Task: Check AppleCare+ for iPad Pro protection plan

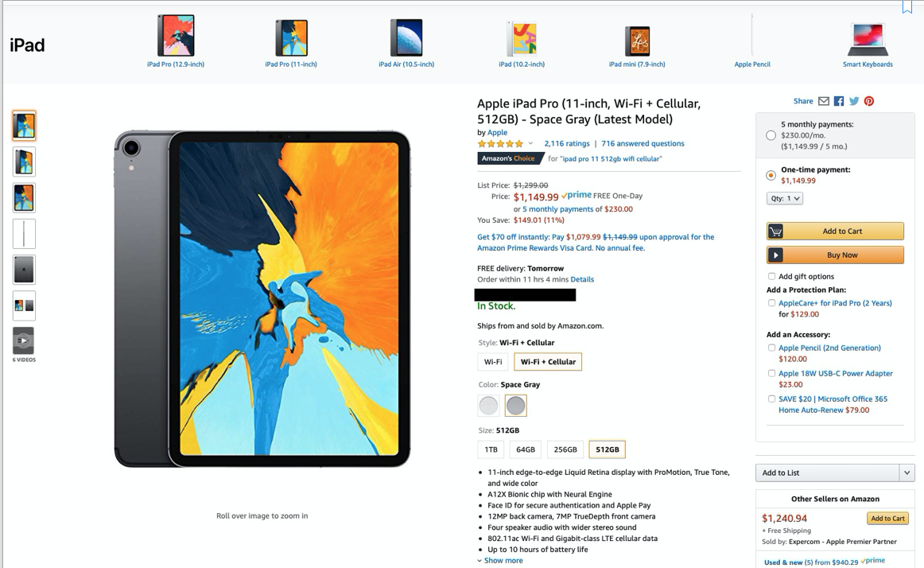Action: tap(771, 302)
